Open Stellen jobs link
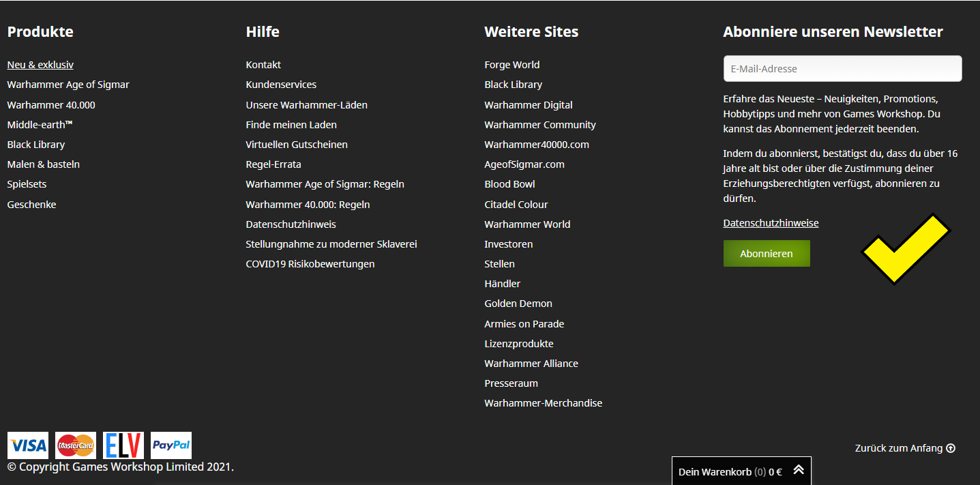This screenshot has width=980, height=485. [500, 264]
